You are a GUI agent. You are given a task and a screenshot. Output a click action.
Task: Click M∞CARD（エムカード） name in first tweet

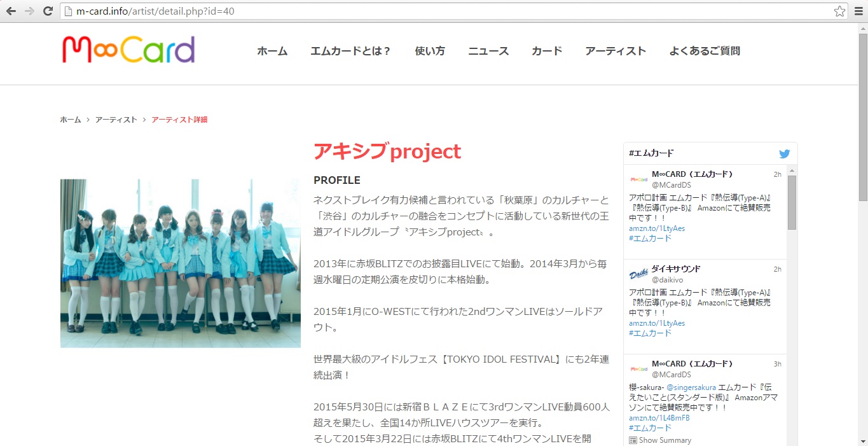[692, 174]
